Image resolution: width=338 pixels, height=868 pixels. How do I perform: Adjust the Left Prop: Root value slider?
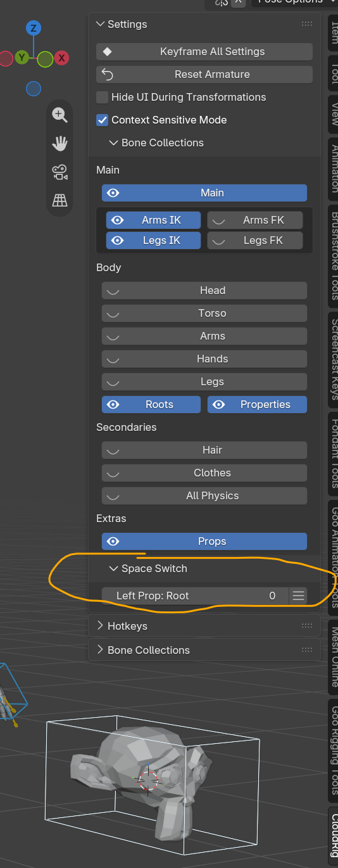[x=196, y=596]
